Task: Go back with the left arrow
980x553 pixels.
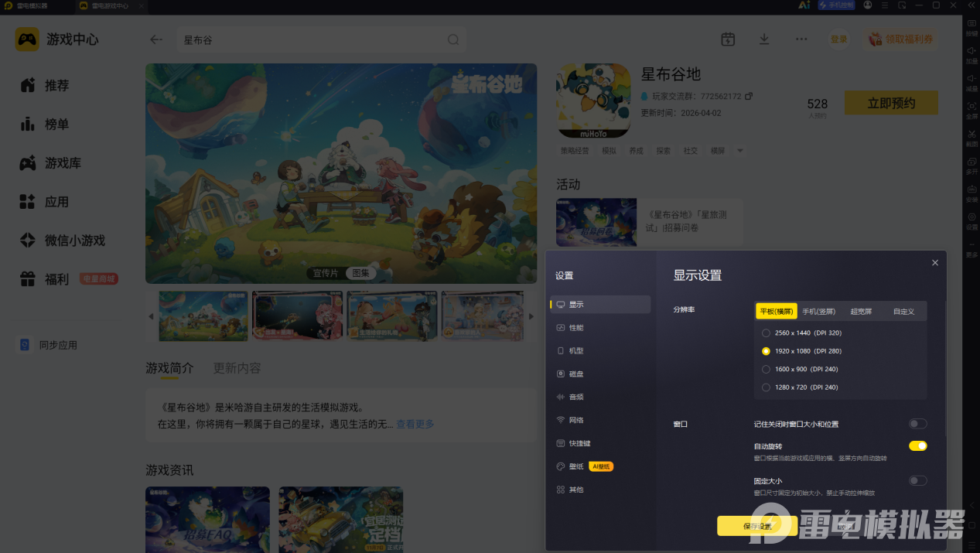Action: (156, 39)
